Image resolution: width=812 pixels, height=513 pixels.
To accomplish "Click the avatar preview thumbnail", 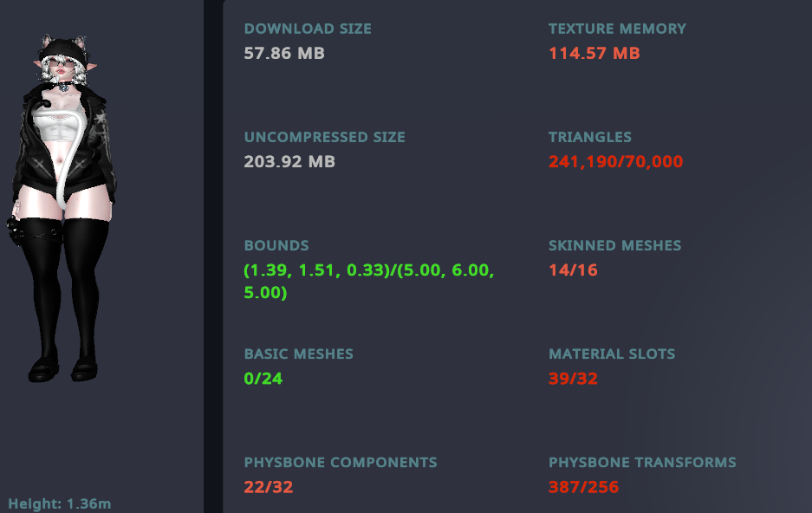I will tap(62, 209).
